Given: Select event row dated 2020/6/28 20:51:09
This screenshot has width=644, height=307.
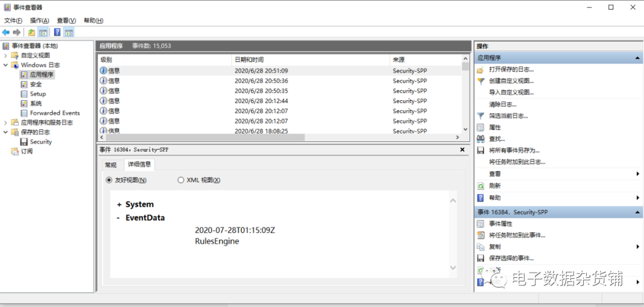Looking at the screenshot, I should 280,70.
